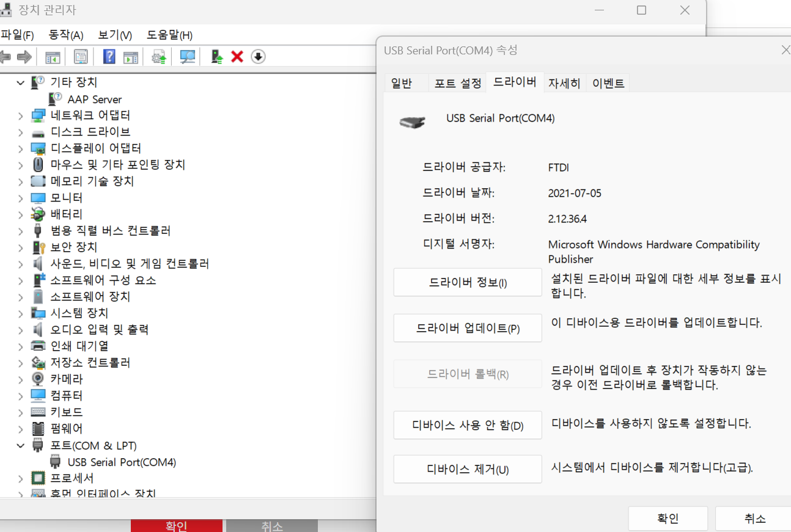791x532 pixels.
Task: Collapse the 기타 장치 category
Action: [21, 82]
